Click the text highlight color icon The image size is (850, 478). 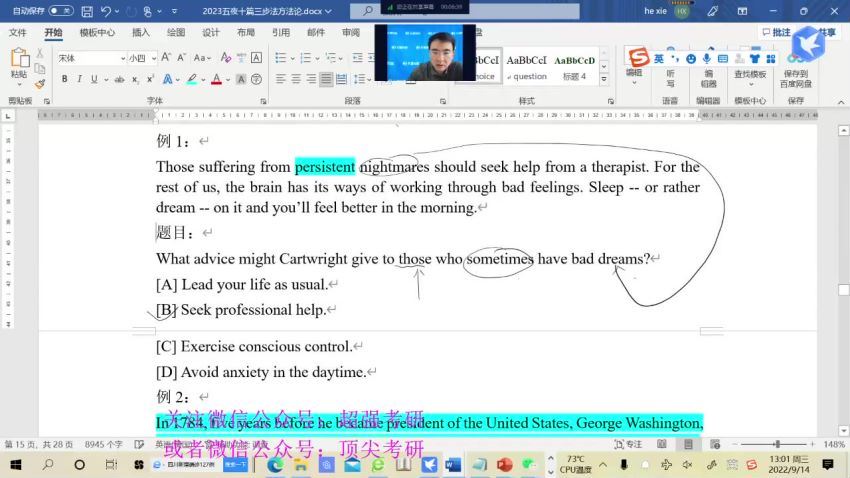pos(191,79)
